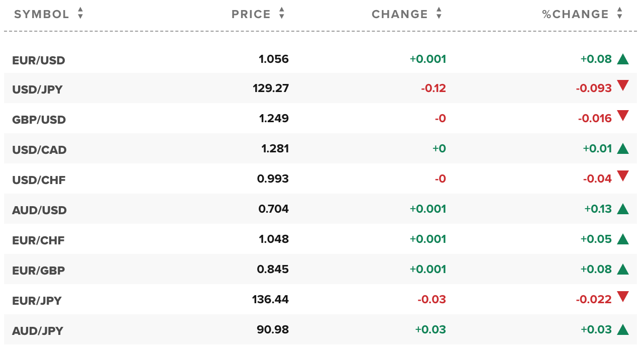Click the red down triangle for USD/JPY

[x=623, y=85]
